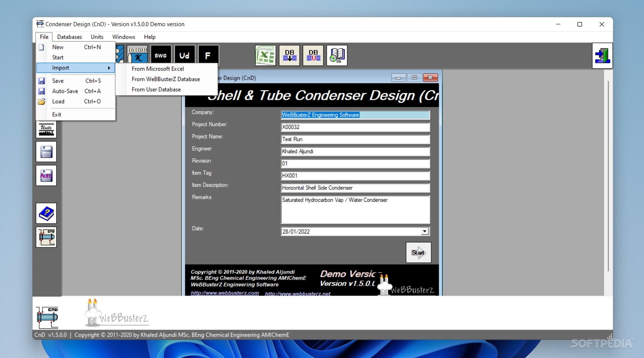This screenshot has height=358, width=644.
Task: Click the Load folder icon in the File menu
Action: [41, 101]
